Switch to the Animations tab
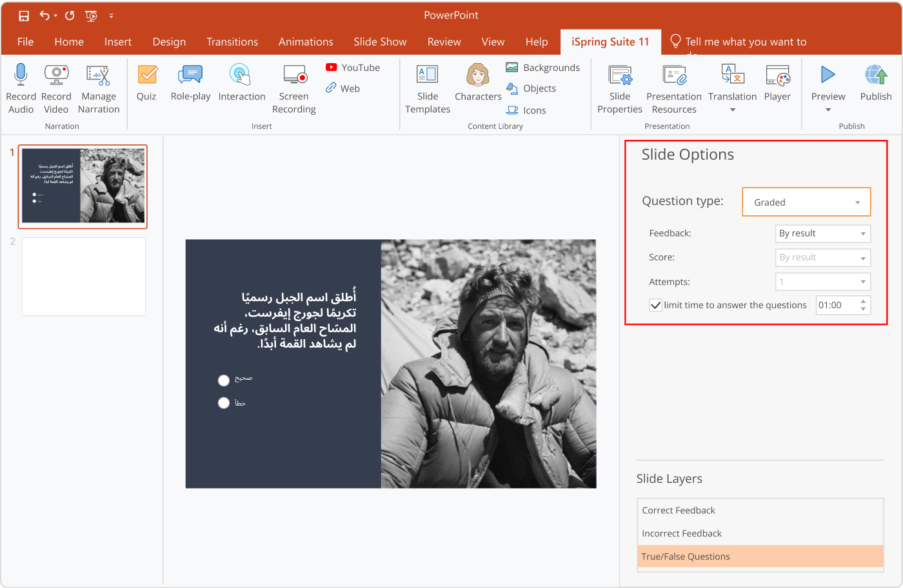 [306, 42]
